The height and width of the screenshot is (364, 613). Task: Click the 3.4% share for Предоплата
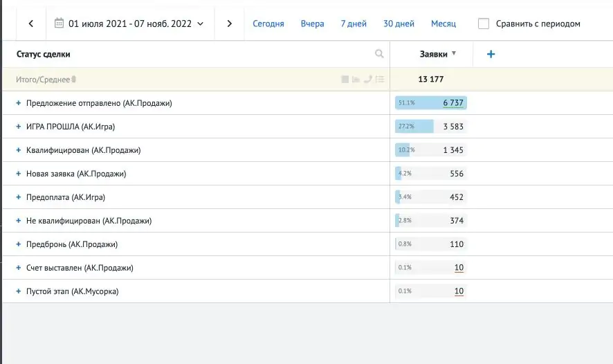pyautogui.click(x=405, y=197)
